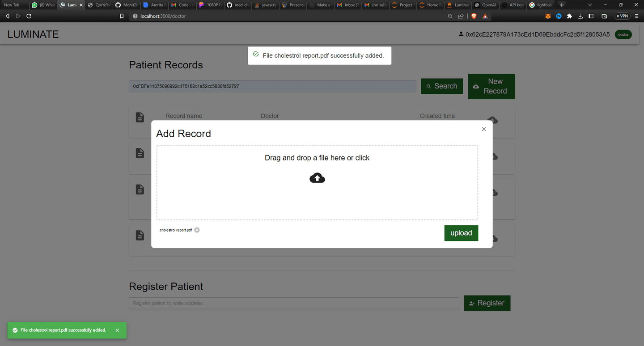This screenshot has width=644, height=346.
Task: Switch to the New Tab tab
Action: click(x=14, y=5)
